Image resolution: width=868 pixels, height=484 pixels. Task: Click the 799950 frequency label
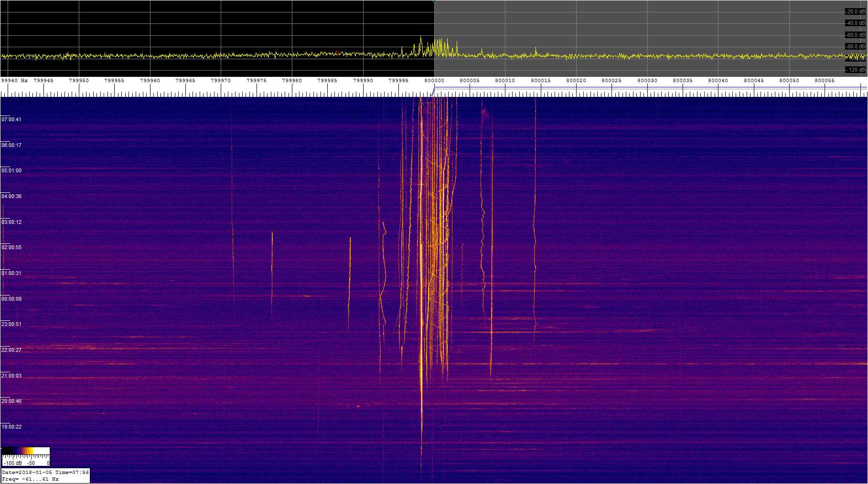tap(79, 81)
